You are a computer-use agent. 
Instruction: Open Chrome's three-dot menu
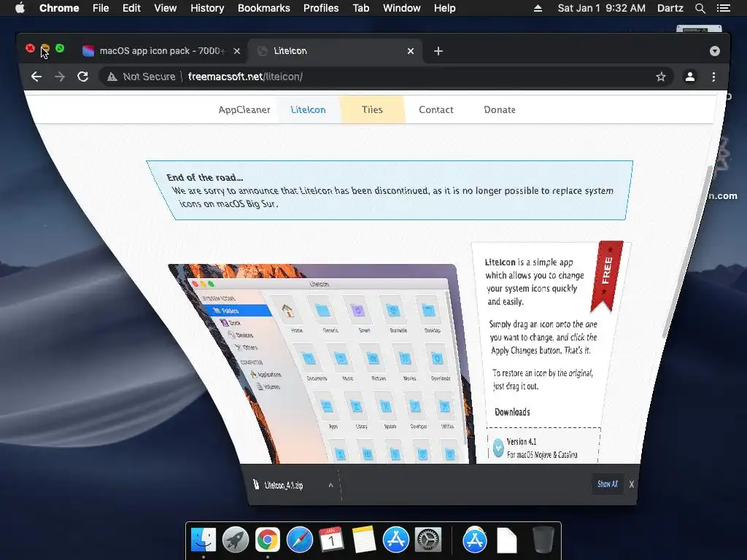(713, 77)
